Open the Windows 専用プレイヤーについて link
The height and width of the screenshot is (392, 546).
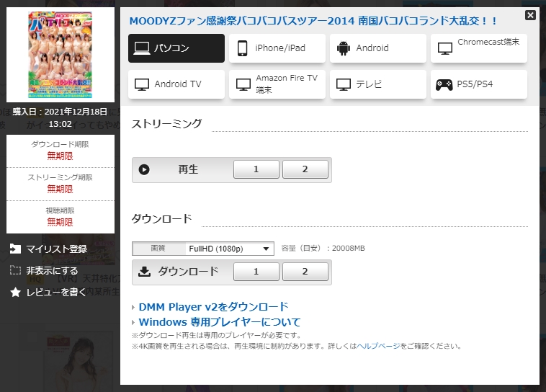click(219, 322)
